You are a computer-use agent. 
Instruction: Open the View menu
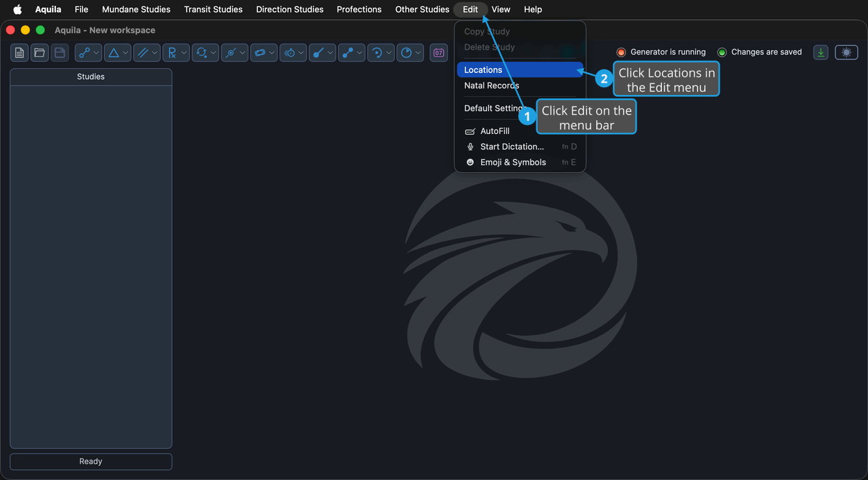[501, 9]
